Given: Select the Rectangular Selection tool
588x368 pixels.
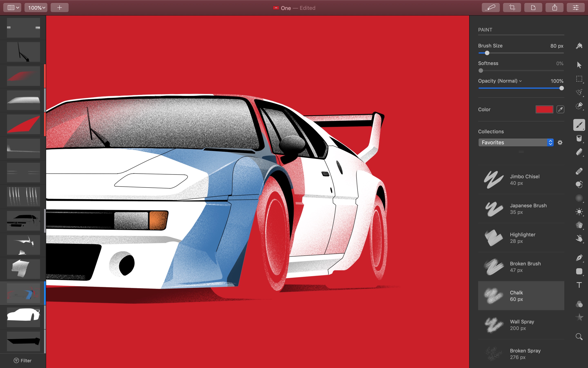Looking at the screenshot, I should (579, 79).
